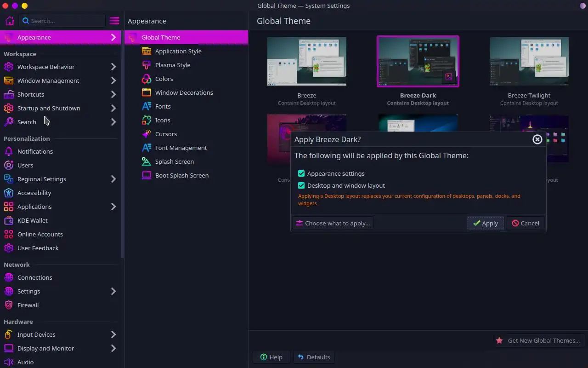
Task: Expand the Search category chevron
Action: (x=113, y=122)
